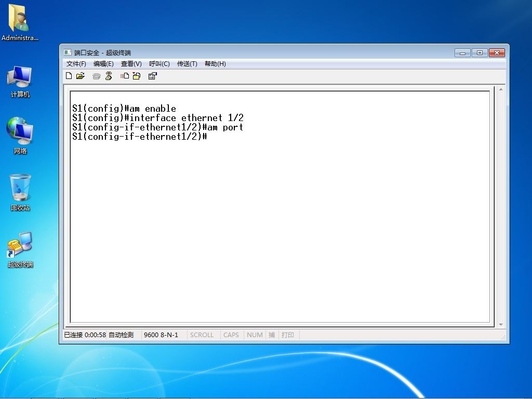The height and width of the screenshot is (399, 532).
Task: Click the CAPS status indicator
Action: click(x=231, y=335)
